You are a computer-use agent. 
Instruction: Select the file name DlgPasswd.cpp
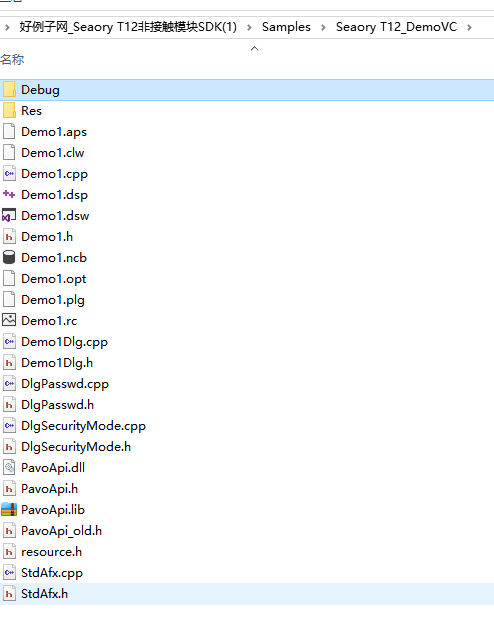65,384
